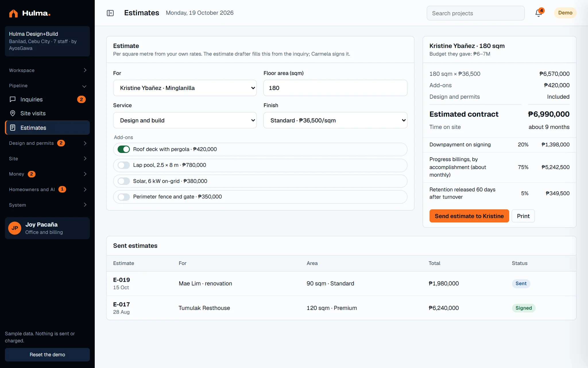Click the JP avatar for Joy Pacaña
Image resolution: width=588 pixels, height=368 pixels.
tap(15, 228)
